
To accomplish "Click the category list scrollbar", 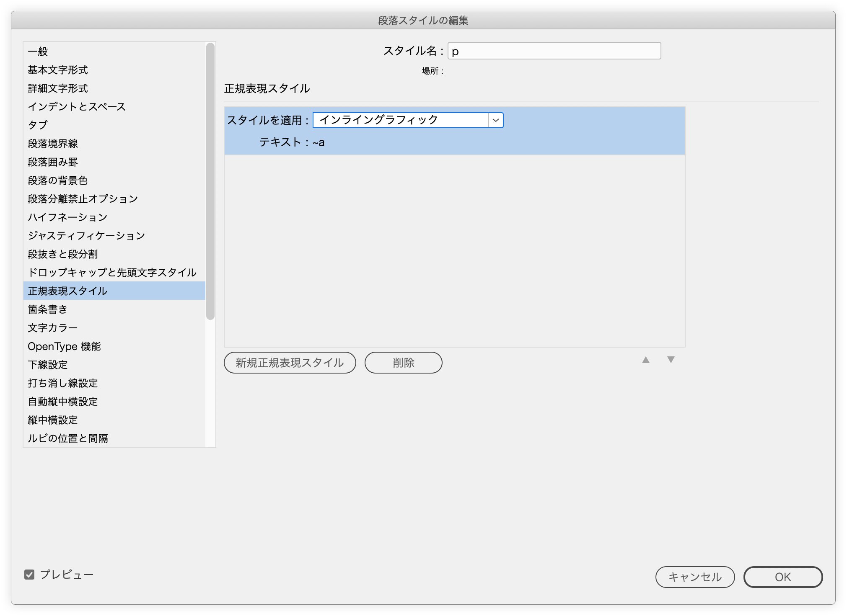I will tap(210, 182).
